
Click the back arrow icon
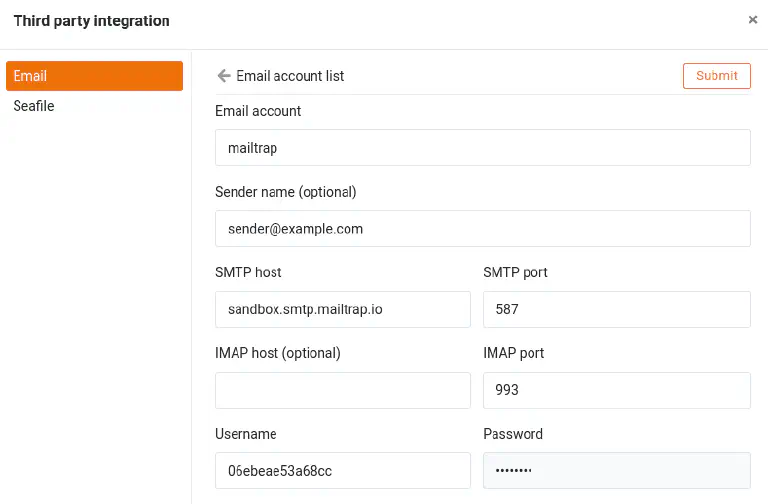(223, 76)
